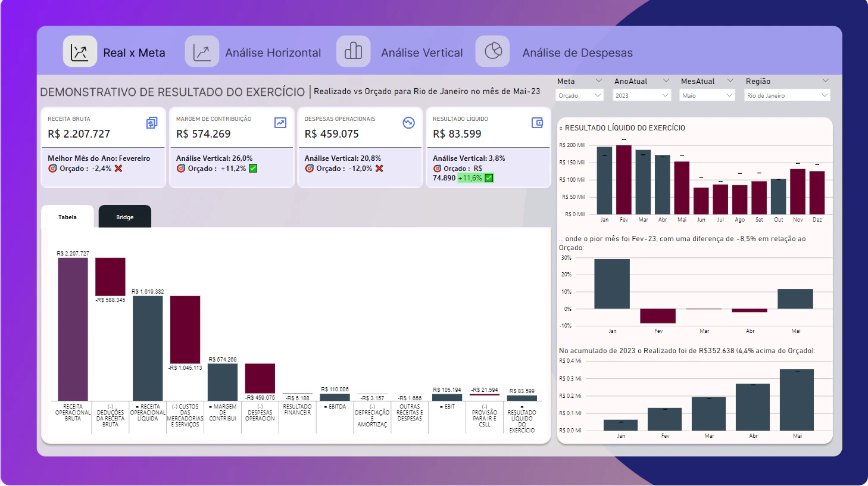Click the R$ 574.269 margin value
Image resolution: width=868 pixels, height=486 pixels.
click(x=203, y=134)
